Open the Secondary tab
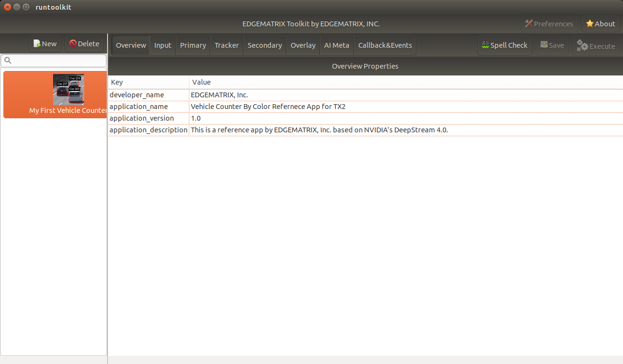The image size is (623, 364). coord(265,45)
